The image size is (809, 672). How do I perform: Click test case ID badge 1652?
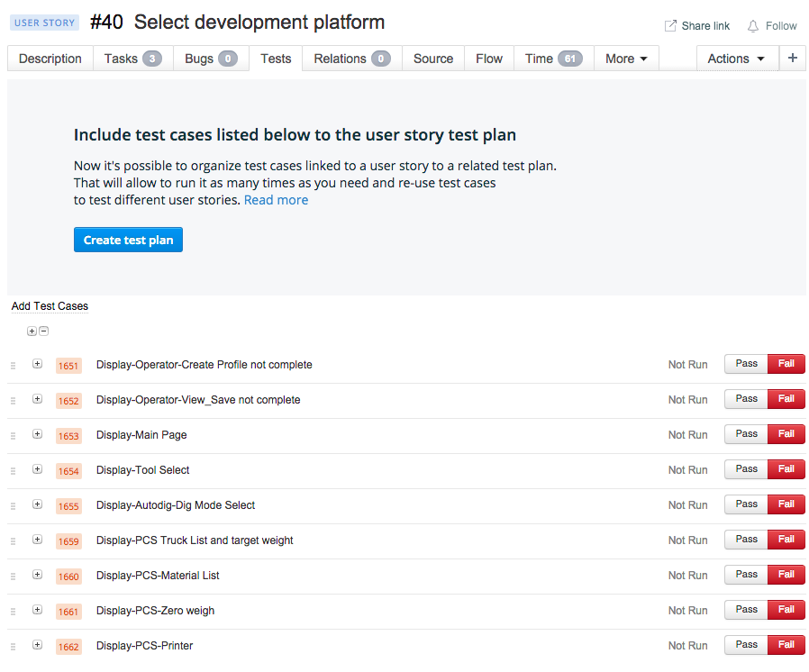coord(68,401)
